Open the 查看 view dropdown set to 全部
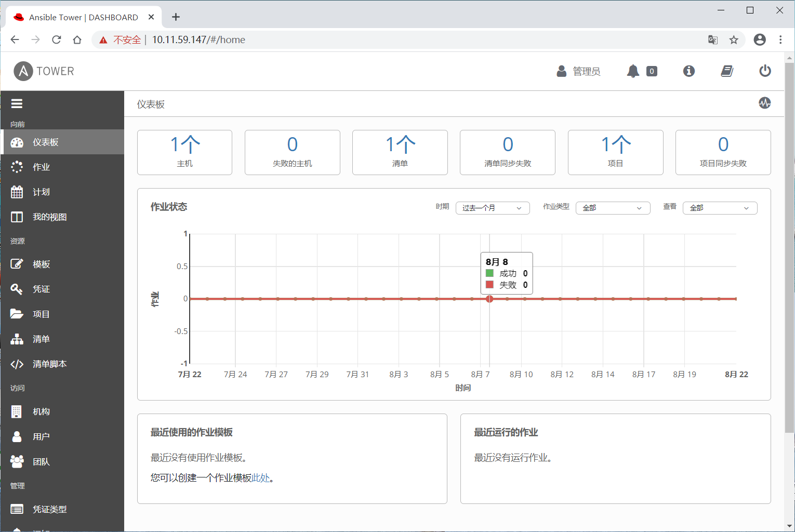795x532 pixels. coord(719,207)
